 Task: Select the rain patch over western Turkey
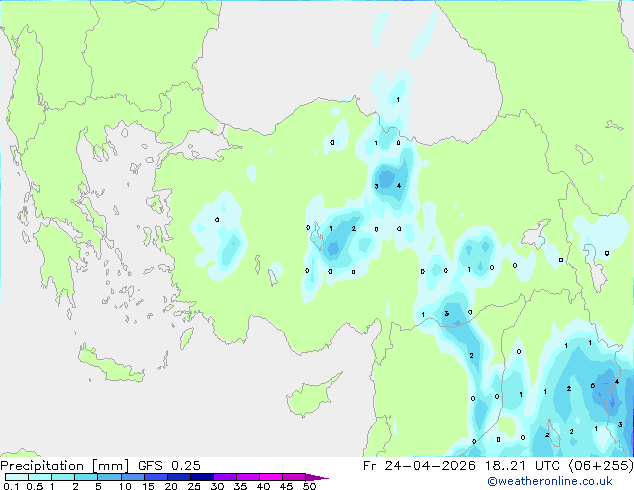[225, 243]
